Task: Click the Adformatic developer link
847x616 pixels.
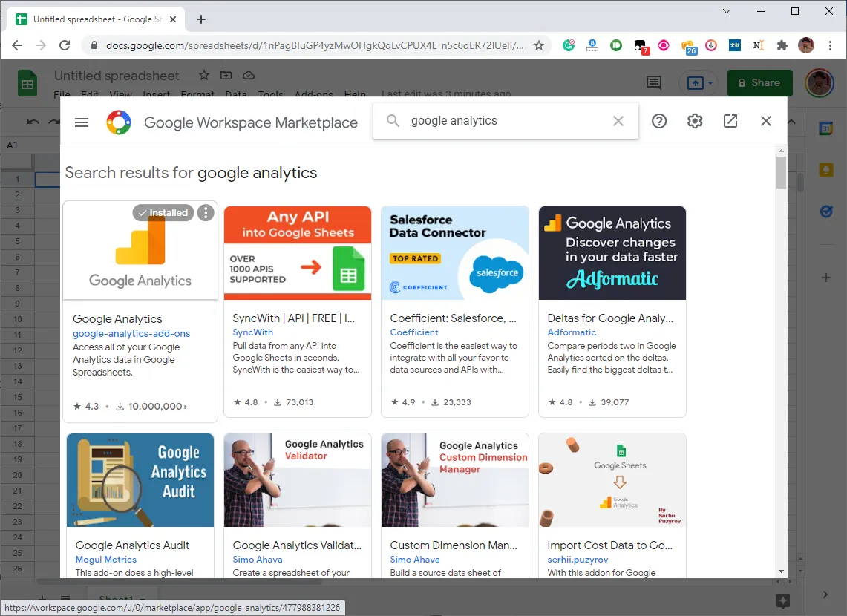Action: click(572, 332)
